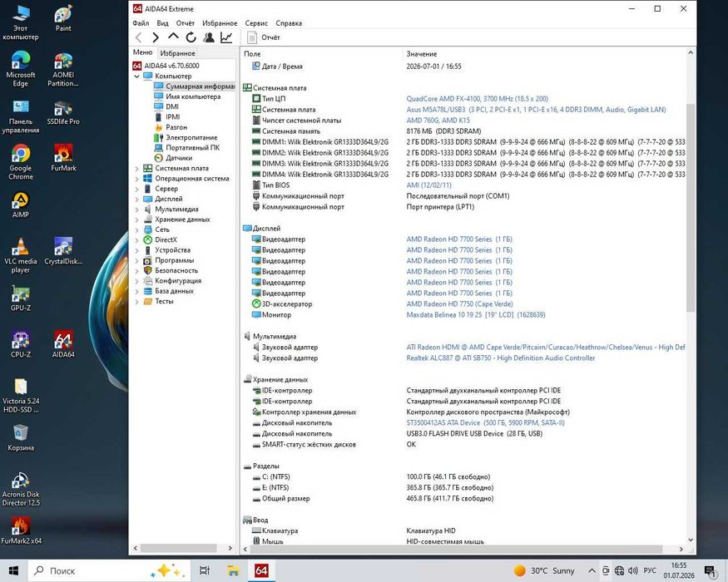Select Разгон in the tree
The image size is (728, 582).
(x=176, y=127)
